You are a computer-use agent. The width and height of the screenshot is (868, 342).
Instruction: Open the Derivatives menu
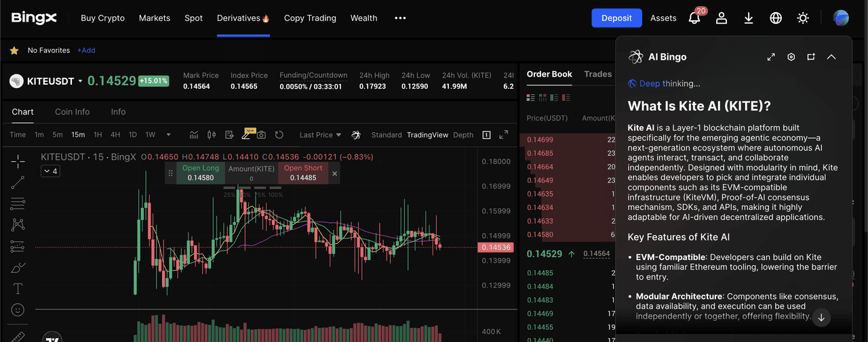coord(243,18)
